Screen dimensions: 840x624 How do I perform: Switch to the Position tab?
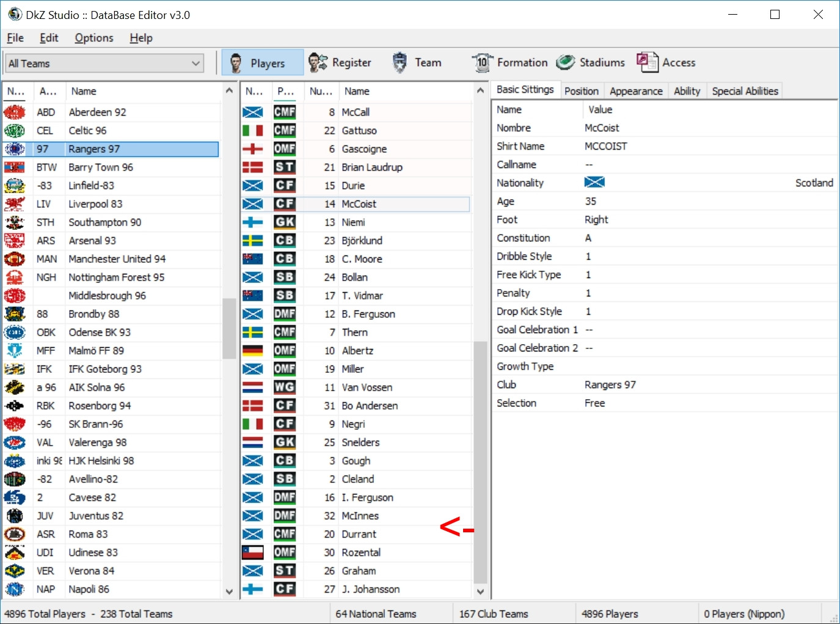coord(582,91)
